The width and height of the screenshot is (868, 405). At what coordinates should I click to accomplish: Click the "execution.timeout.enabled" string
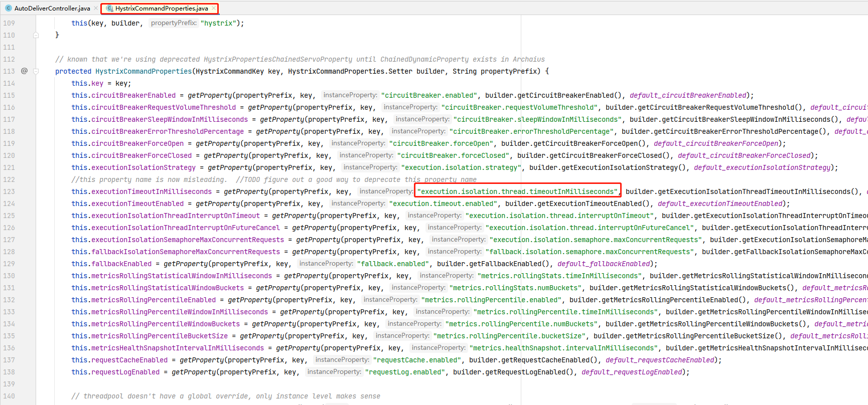443,204
